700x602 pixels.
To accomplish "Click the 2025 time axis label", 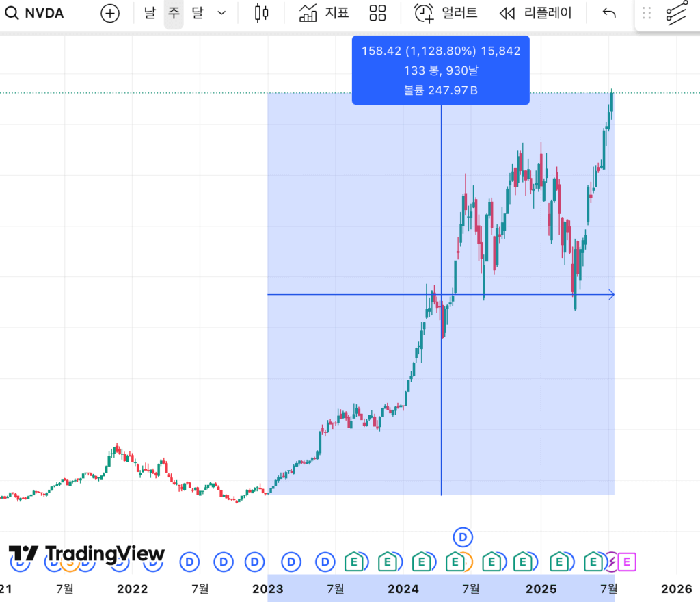I will click(x=541, y=589).
